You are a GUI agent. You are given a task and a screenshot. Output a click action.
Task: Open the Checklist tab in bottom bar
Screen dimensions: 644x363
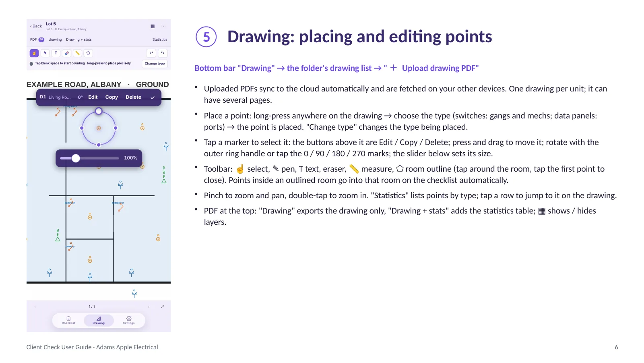tap(68, 320)
